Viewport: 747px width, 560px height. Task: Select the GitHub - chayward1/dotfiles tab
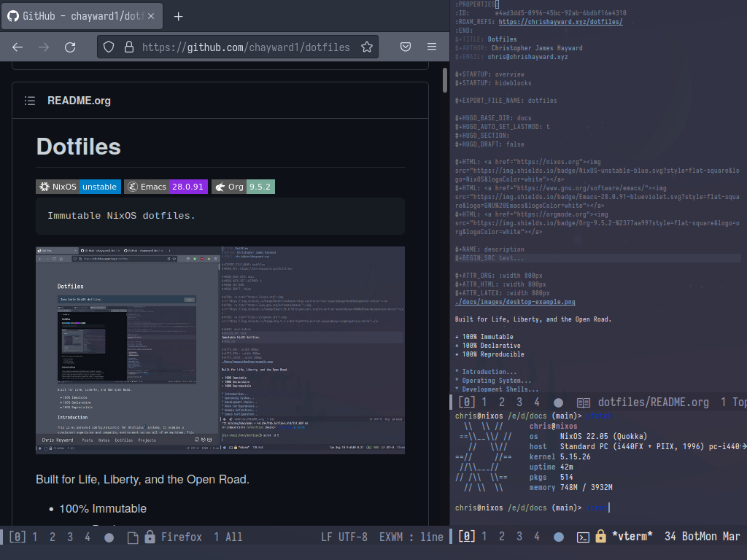click(82, 16)
